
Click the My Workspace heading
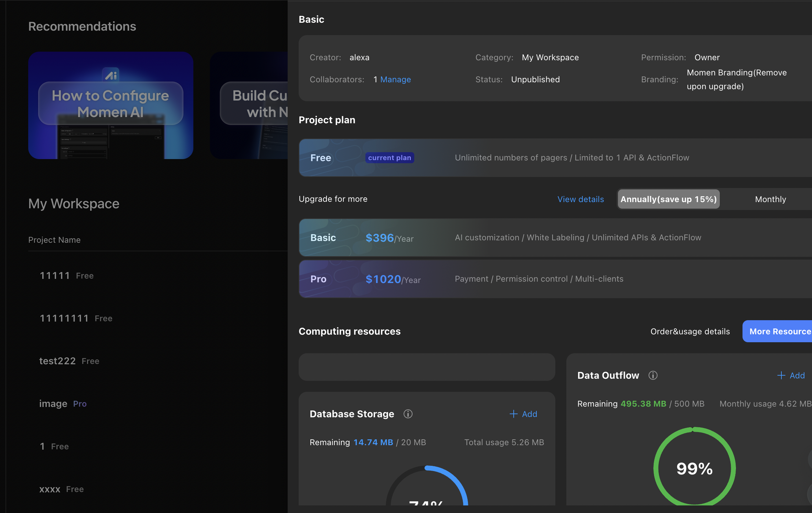tap(74, 204)
